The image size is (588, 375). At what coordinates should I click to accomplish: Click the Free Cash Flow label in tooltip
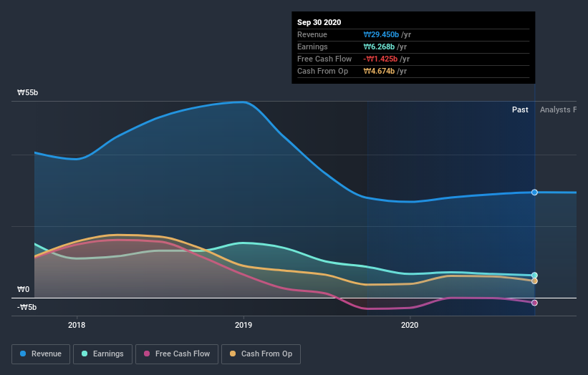(324, 59)
